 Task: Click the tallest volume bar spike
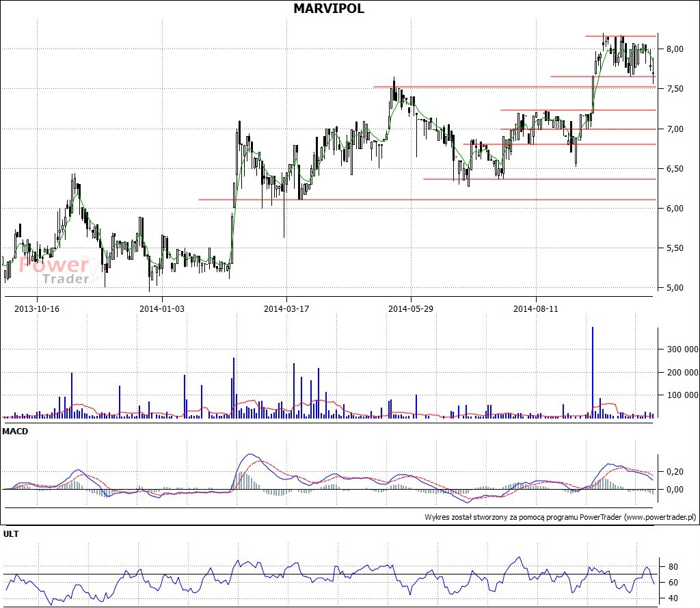click(x=593, y=373)
